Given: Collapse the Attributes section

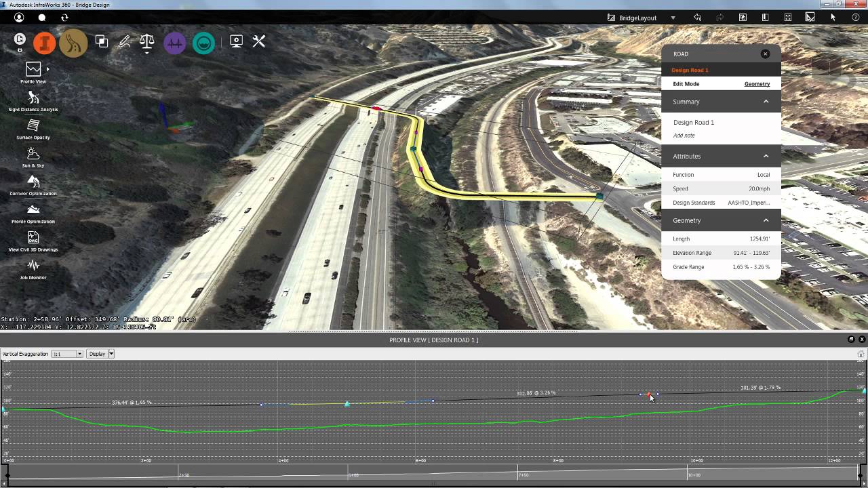Looking at the screenshot, I should pos(766,156).
